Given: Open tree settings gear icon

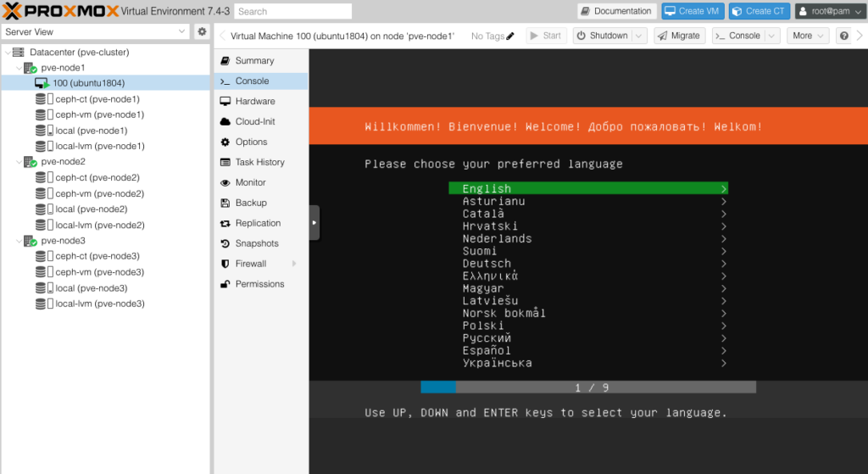Looking at the screenshot, I should point(202,31).
